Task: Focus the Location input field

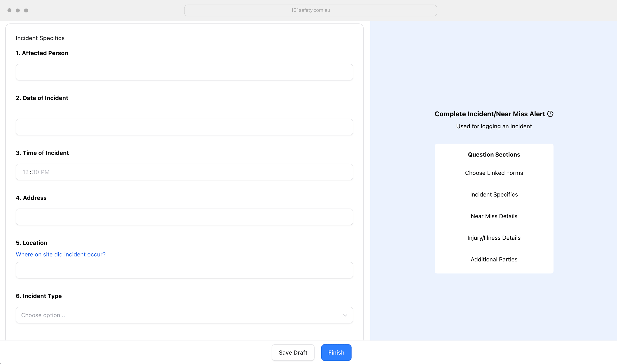Action: [x=184, y=270]
